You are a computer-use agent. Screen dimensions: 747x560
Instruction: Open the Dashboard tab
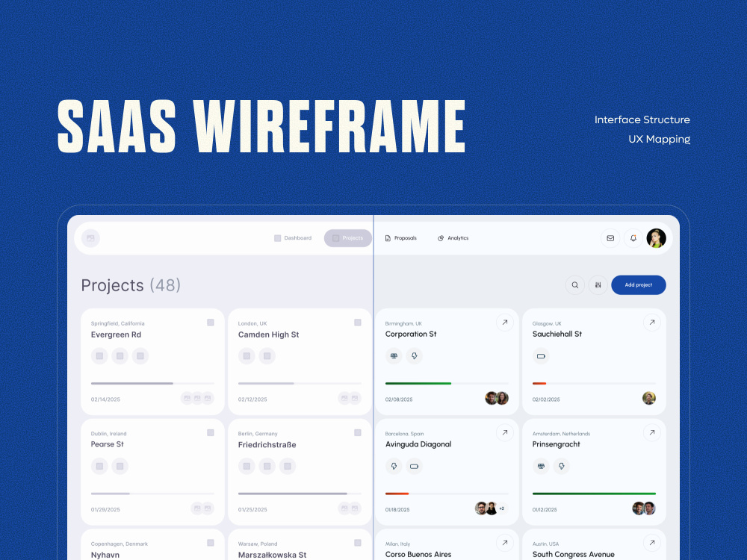pyautogui.click(x=293, y=238)
